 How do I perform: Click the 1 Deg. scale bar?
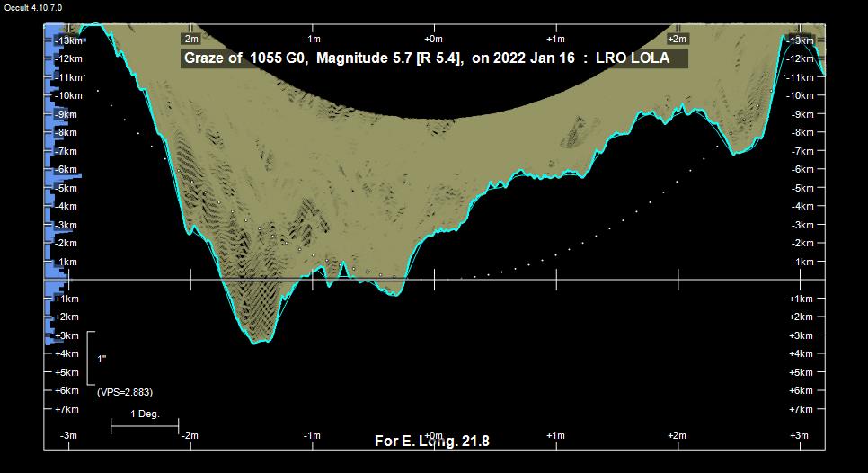pyautogui.click(x=145, y=421)
